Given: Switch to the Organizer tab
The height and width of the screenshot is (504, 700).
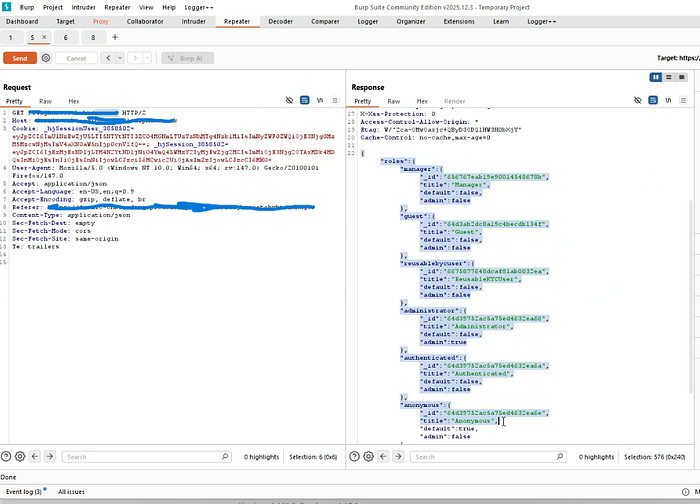Looking at the screenshot, I should [411, 21].
